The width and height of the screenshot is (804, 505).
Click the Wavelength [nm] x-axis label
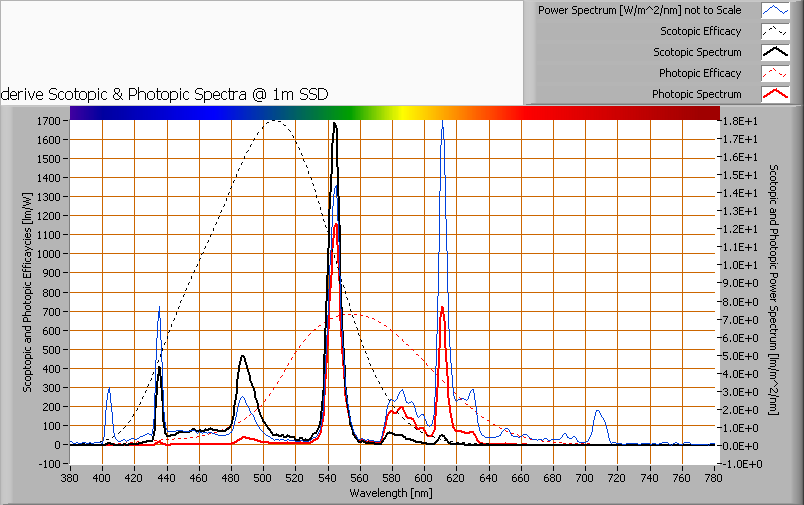(391, 493)
